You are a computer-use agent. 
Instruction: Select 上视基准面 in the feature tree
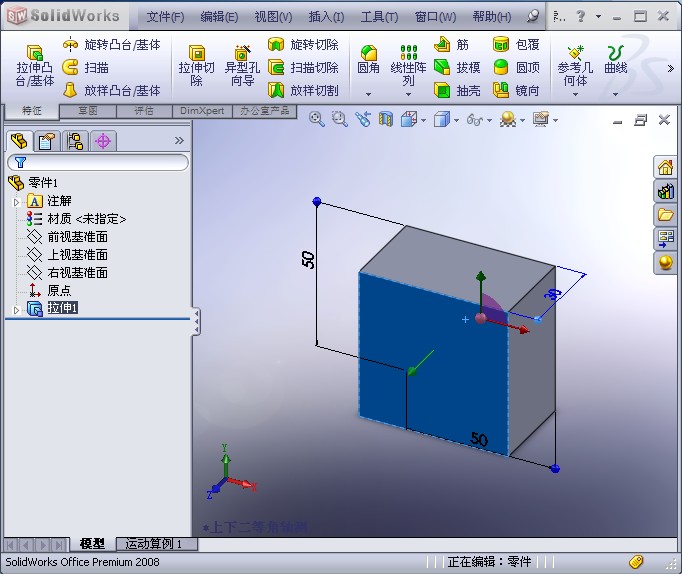[68, 255]
